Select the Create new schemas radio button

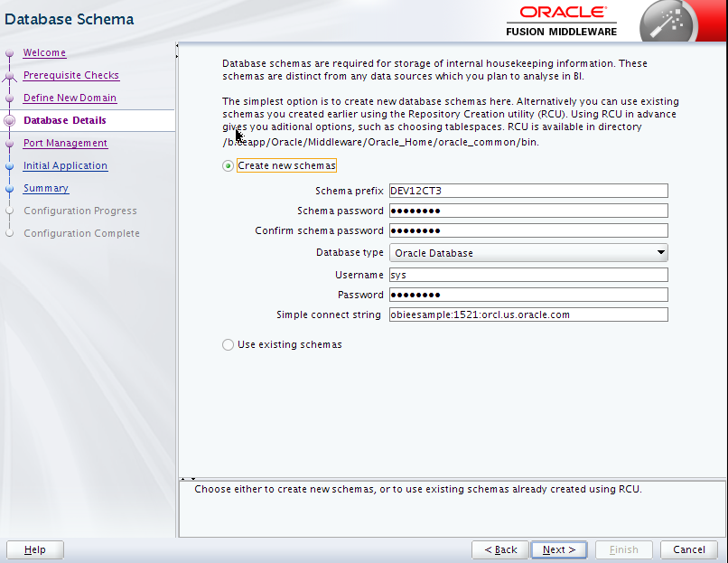click(228, 166)
